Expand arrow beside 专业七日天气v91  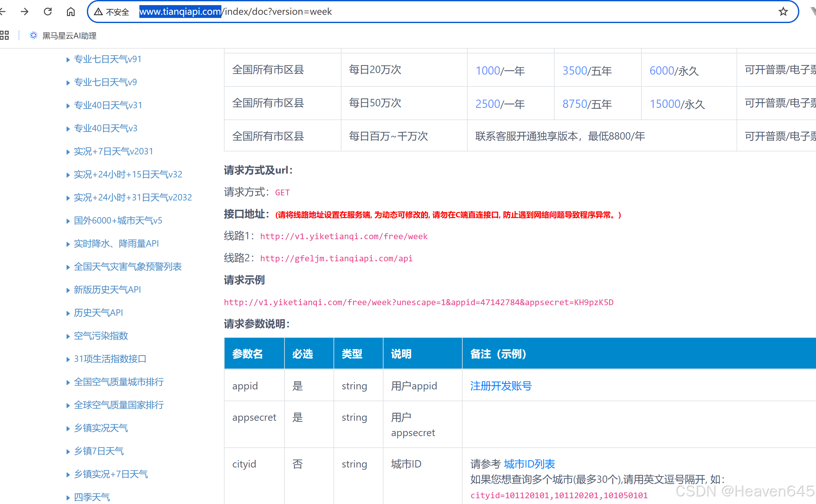(68, 60)
